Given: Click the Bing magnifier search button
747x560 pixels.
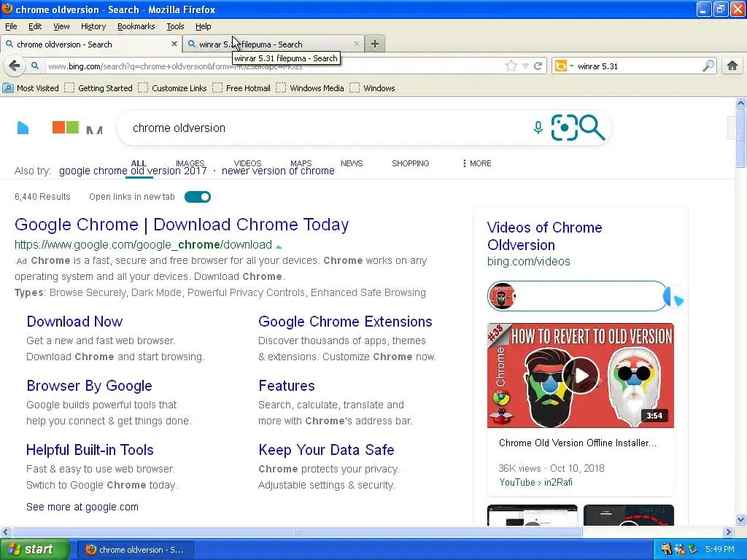Looking at the screenshot, I should coord(592,128).
